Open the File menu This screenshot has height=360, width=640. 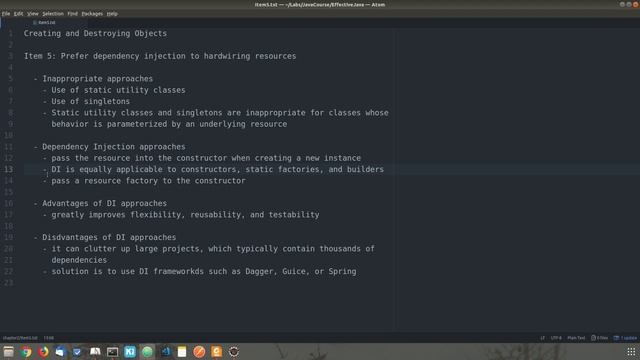pos(6,13)
